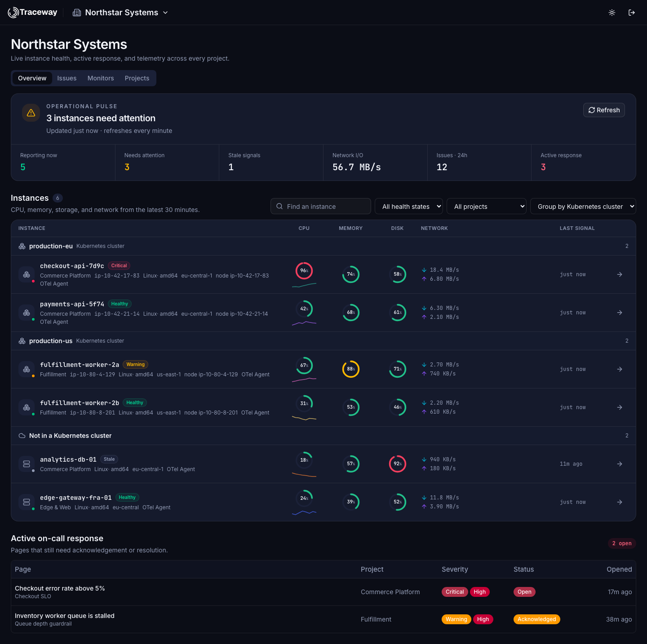Click the fulfillment-worker-2a memory gauge at 88%
The image size is (647, 644).
click(x=351, y=369)
